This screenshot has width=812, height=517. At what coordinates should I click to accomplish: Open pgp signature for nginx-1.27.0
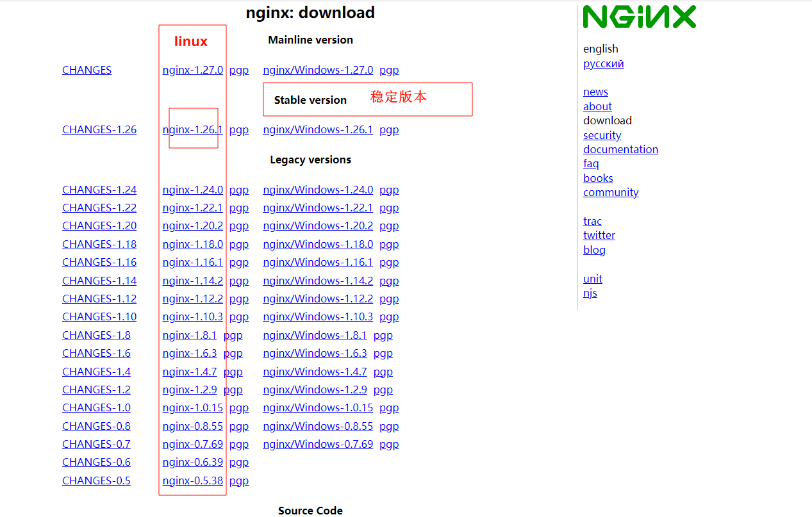tap(239, 70)
